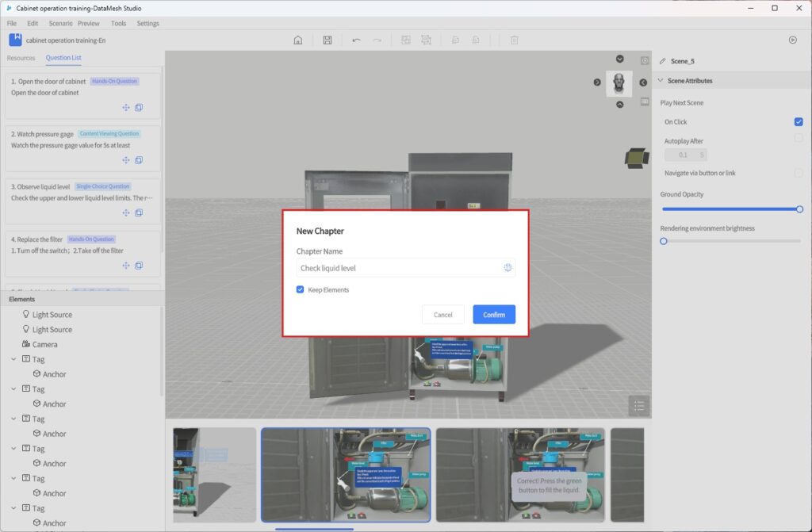This screenshot has width=812, height=532.
Task: Click the pencil icon beside Scene_5
Action: [662, 61]
